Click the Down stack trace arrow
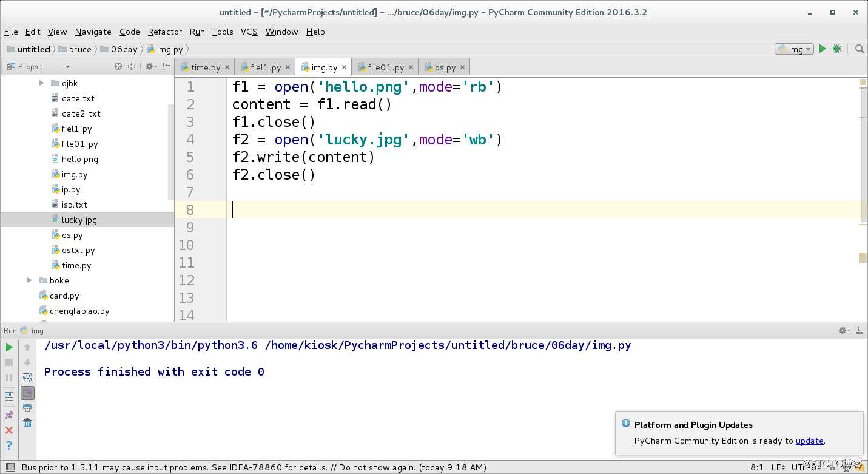Screen dimensions: 868x474 27,362
